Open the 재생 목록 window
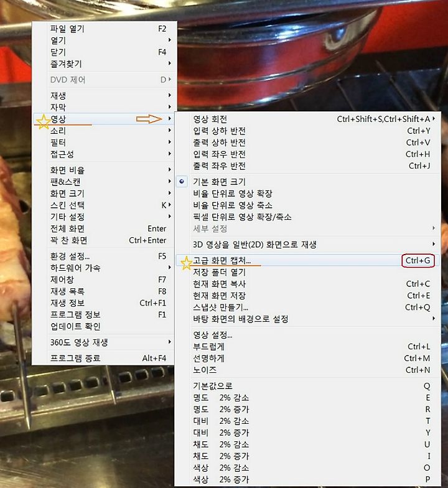Image resolution: width=448 pixels, height=488 pixels. pyautogui.click(x=105, y=291)
